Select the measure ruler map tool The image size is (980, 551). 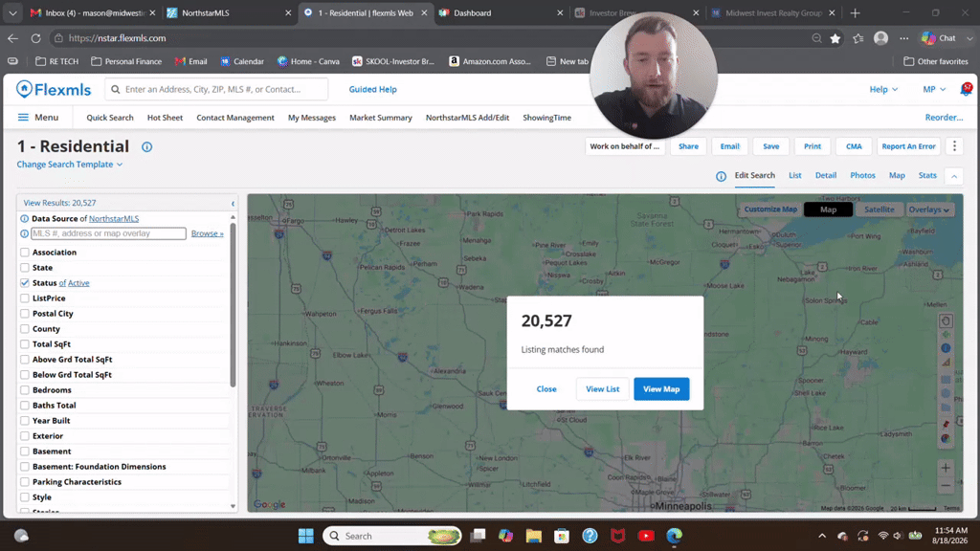(946, 363)
